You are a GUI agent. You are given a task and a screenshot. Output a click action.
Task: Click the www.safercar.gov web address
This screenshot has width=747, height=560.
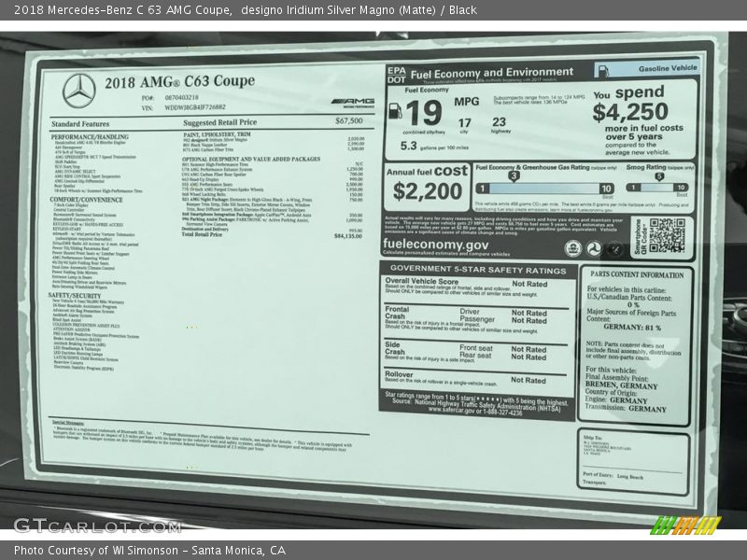click(453, 410)
